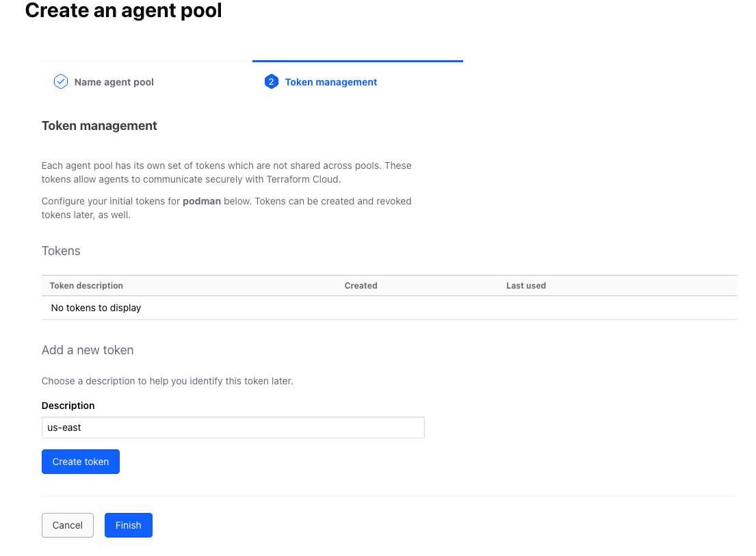756x556 pixels.
Task: Click the bold Token management section heading
Action: (99, 126)
